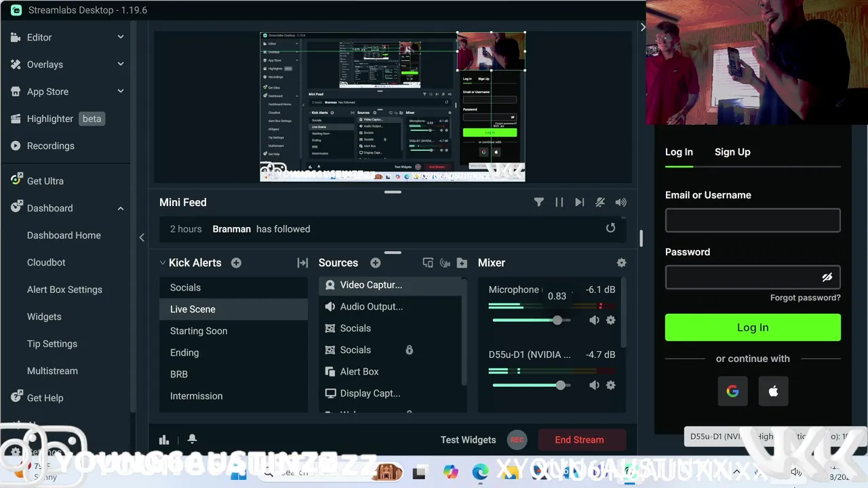868x488 pixels.
Task: Collapse the left sidebar arrow
Action: pos(142,237)
